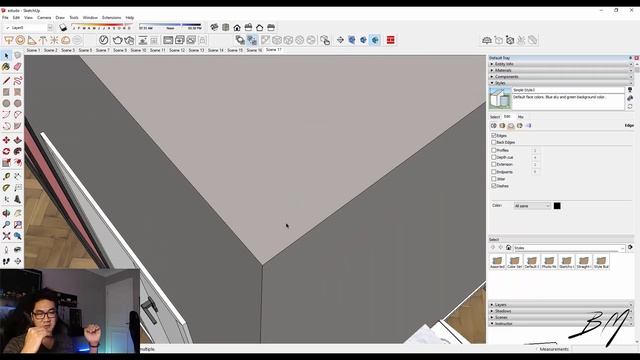This screenshot has width=640, height=360.
Task: Collapse the Styles panel
Action: coord(561,83)
